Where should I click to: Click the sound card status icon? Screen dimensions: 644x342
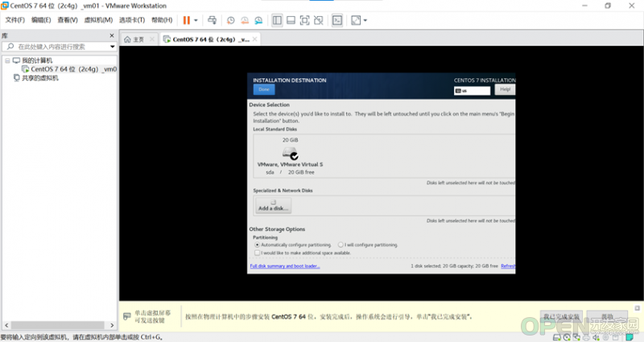point(597,337)
